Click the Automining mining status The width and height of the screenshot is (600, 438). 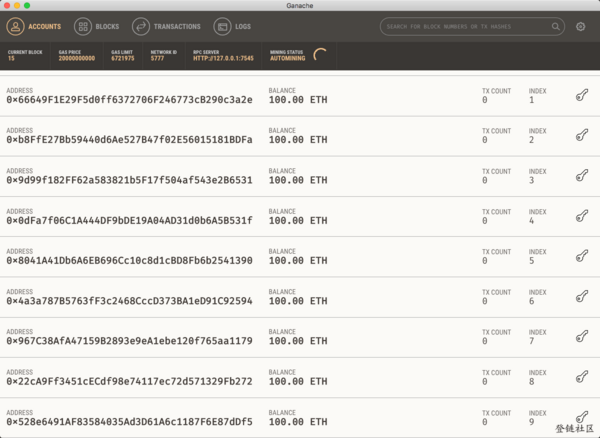coord(288,59)
